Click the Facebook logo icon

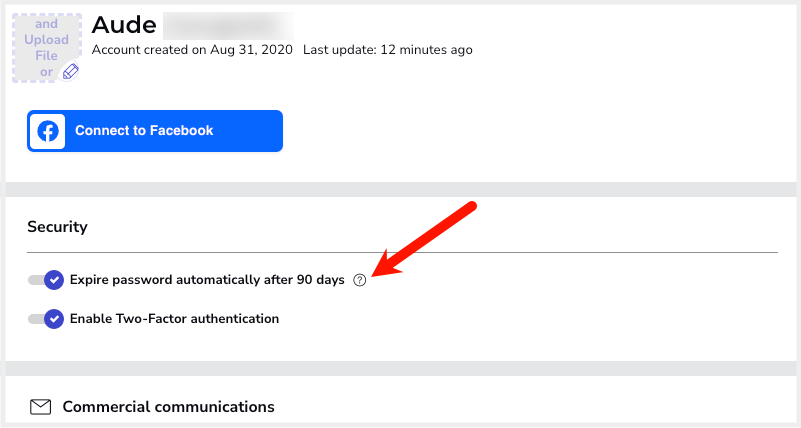pyautogui.click(x=48, y=131)
